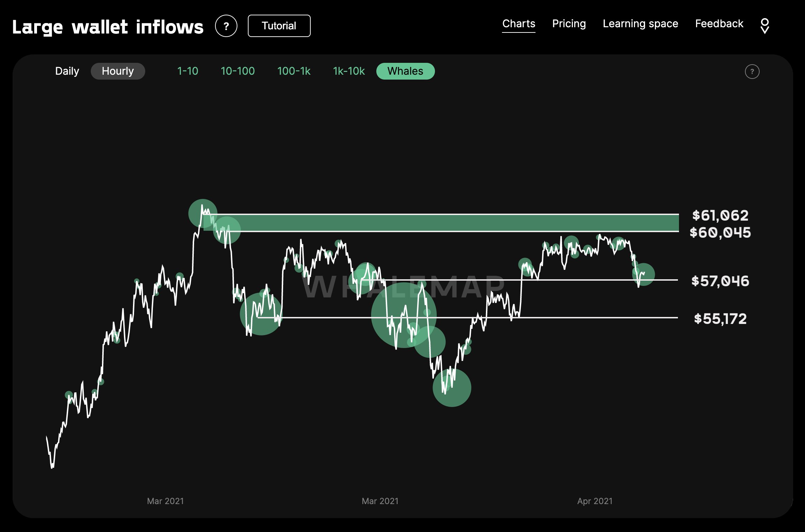Click the help icon in chart corner
This screenshot has height=532, width=805.
[x=752, y=72]
